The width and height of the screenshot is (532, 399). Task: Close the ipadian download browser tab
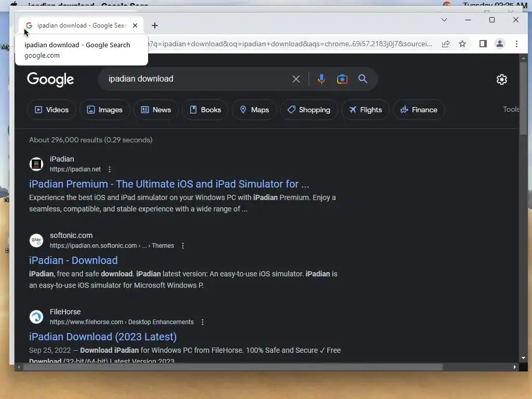click(x=135, y=25)
